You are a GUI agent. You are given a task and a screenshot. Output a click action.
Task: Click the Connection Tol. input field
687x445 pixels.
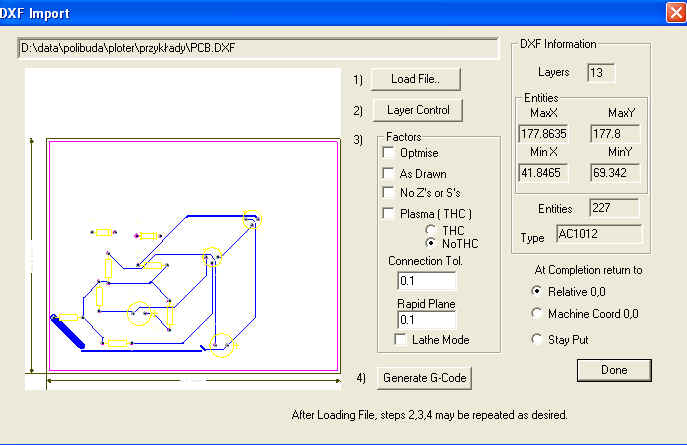tap(427, 281)
